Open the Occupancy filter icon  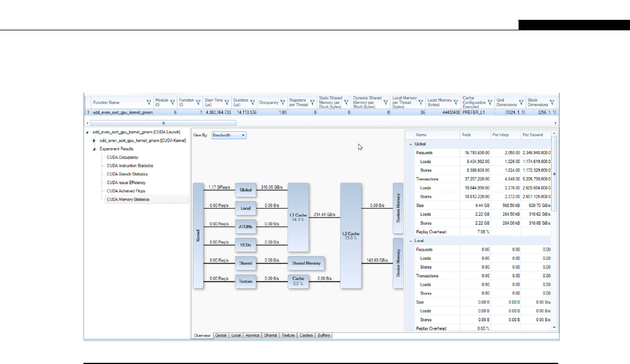(283, 103)
